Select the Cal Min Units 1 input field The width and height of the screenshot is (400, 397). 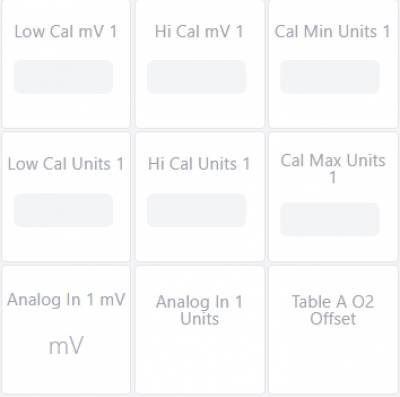[330, 77]
